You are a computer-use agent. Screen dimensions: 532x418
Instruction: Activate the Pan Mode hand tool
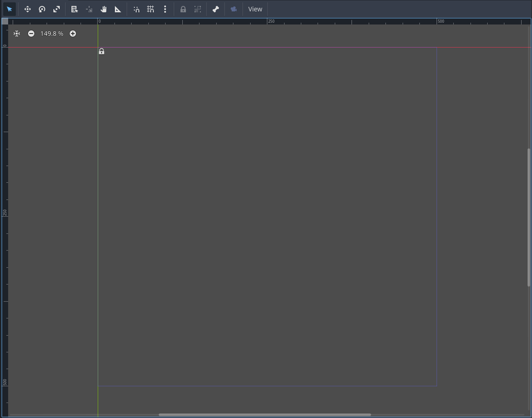103,9
